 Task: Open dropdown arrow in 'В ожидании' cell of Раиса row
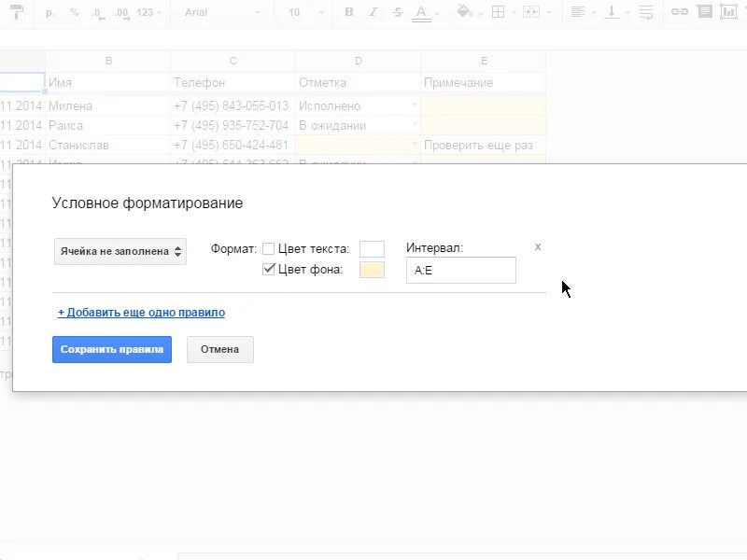(415, 124)
